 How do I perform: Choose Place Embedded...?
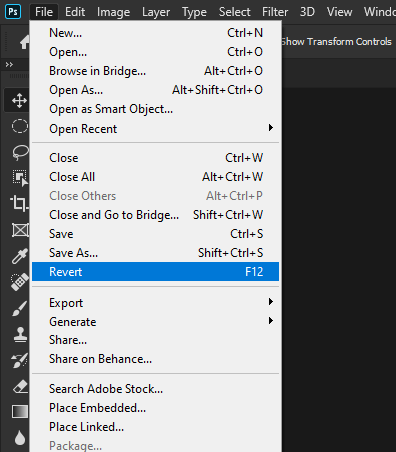click(155, 408)
